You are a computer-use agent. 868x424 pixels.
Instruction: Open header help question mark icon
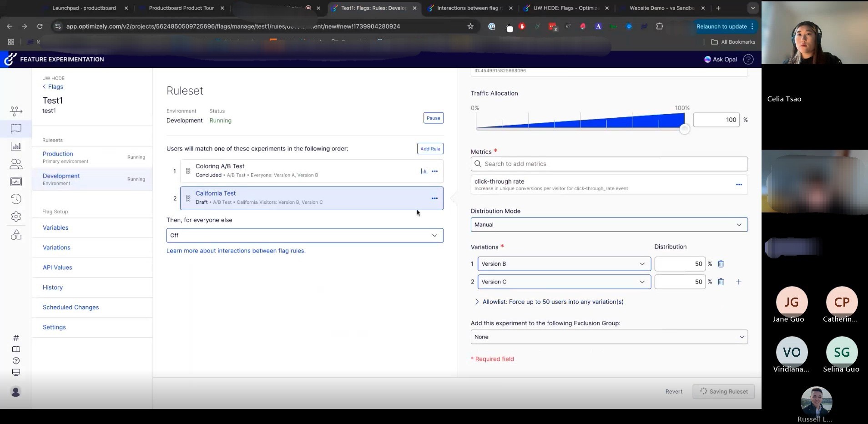(x=748, y=59)
